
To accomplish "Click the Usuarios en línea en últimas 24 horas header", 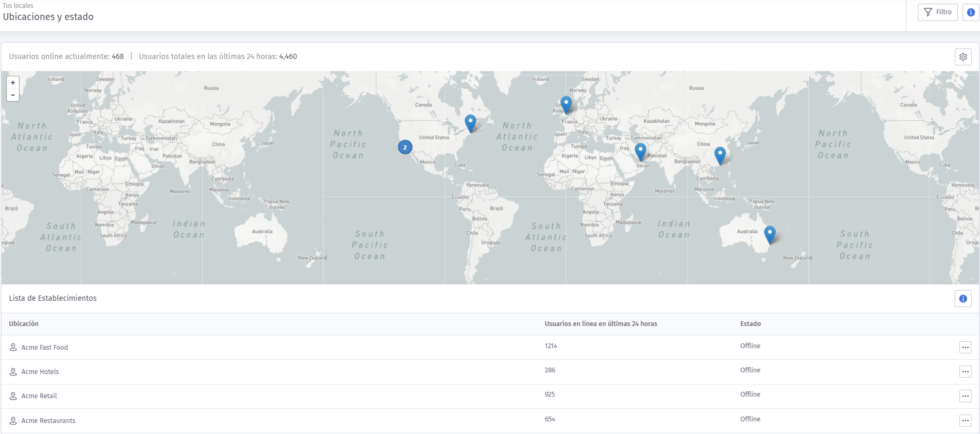I will (601, 324).
